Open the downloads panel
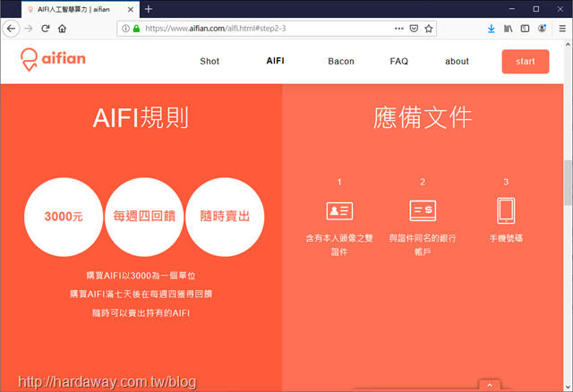 click(x=492, y=29)
